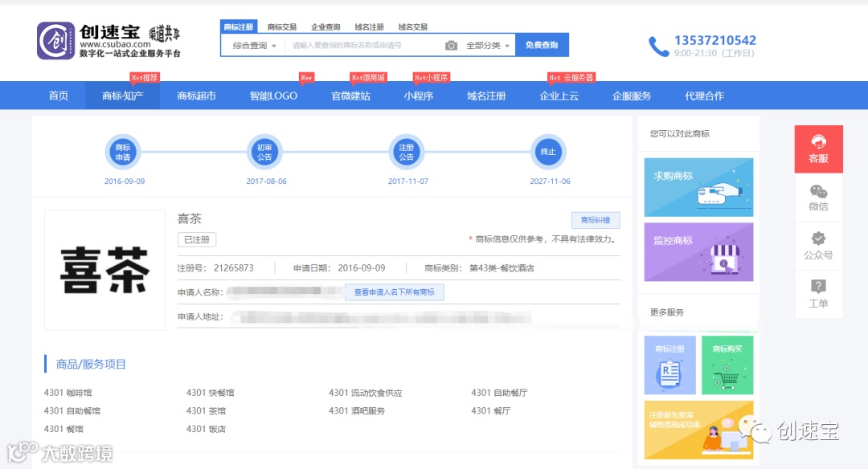Expand the 全部分类 category dropdown
The width and height of the screenshot is (868, 469).
[487, 45]
